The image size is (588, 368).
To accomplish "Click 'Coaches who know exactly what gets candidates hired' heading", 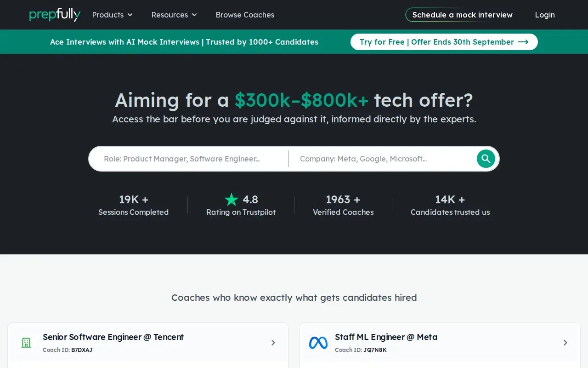I will (294, 298).
